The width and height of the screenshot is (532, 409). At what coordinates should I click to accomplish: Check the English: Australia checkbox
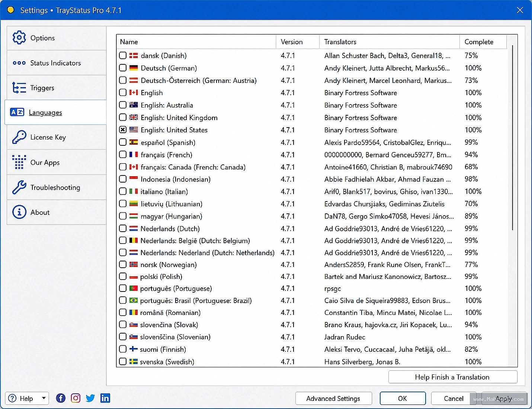123,105
